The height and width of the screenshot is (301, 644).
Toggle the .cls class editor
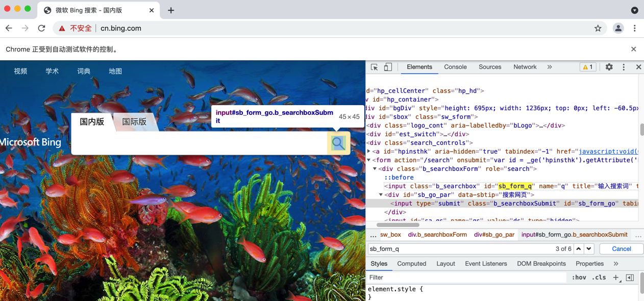click(x=599, y=278)
